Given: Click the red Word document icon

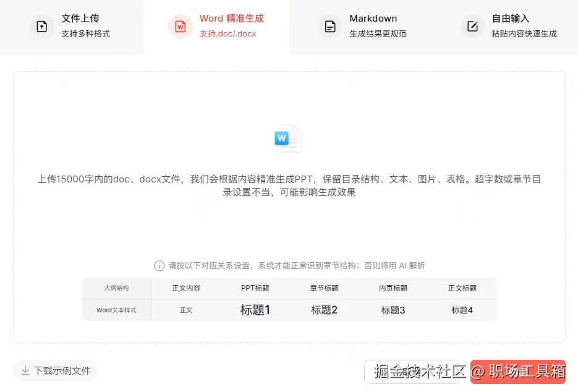Looking at the screenshot, I should pos(181,26).
